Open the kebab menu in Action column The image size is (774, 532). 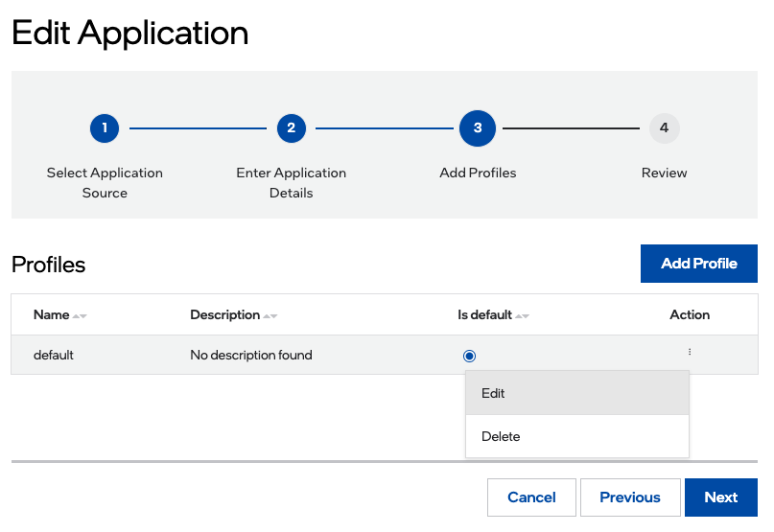tap(690, 353)
